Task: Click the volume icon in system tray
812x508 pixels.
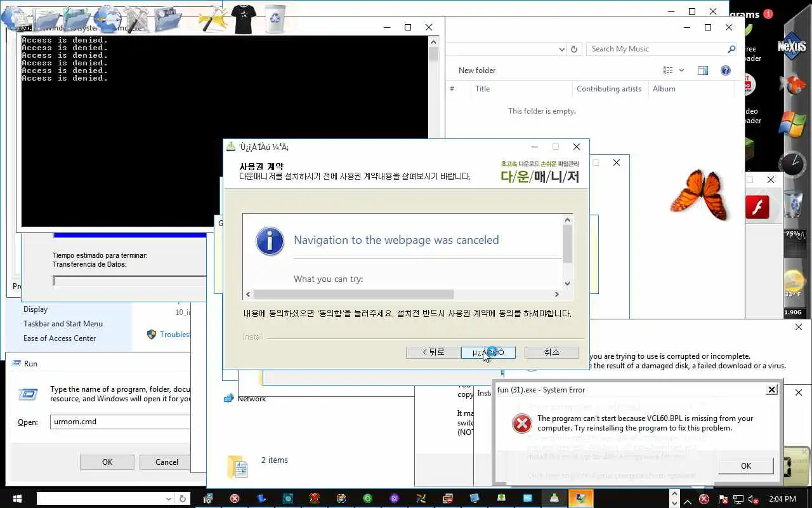Action: (754, 500)
